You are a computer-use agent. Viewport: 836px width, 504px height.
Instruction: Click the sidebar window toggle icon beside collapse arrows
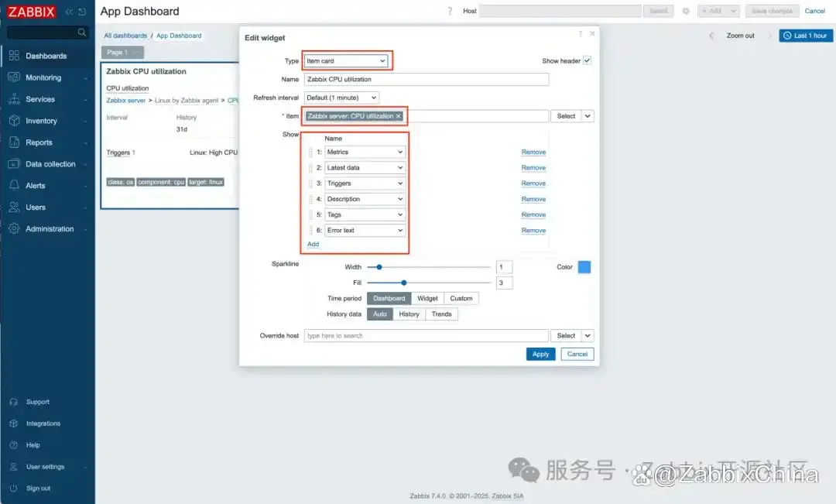pyautogui.click(x=82, y=12)
